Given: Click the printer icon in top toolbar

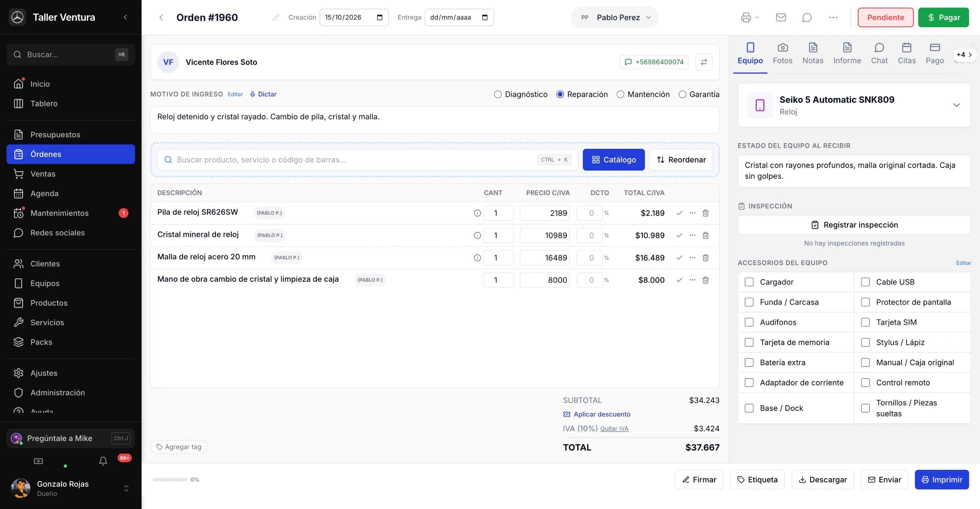Looking at the screenshot, I should pyautogui.click(x=746, y=18).
